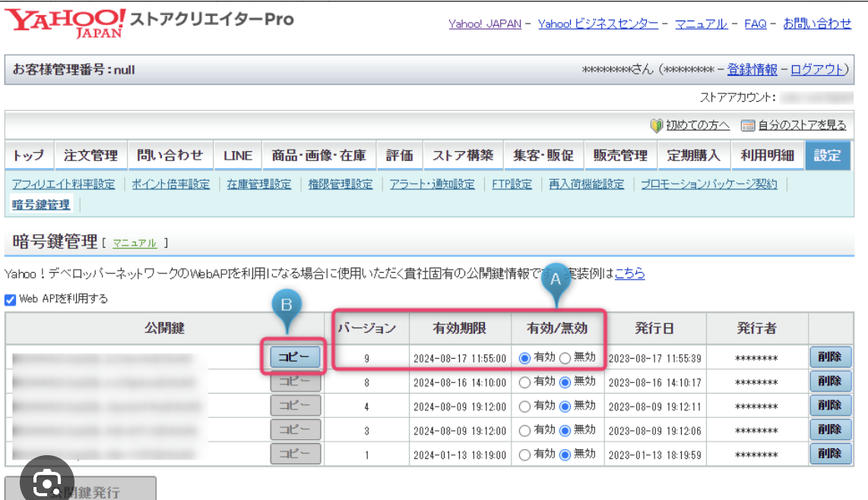The image size is (868, 500).
Task: Open the FAQ link
Action: 756,24
